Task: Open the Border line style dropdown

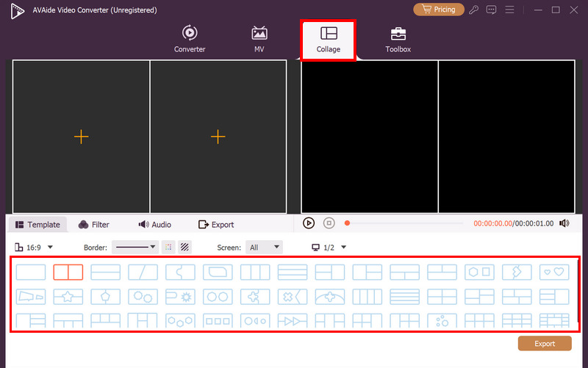Action: coord(137,248)
